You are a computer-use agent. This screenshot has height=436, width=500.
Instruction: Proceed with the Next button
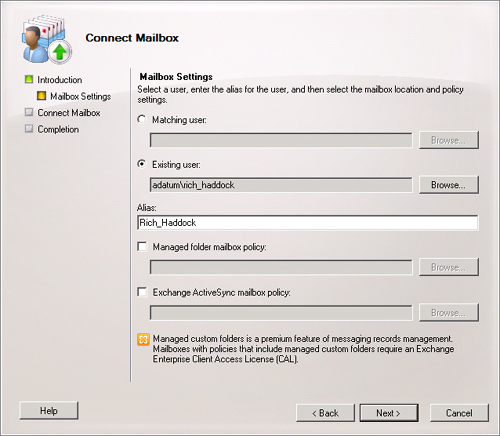(389, 413)
